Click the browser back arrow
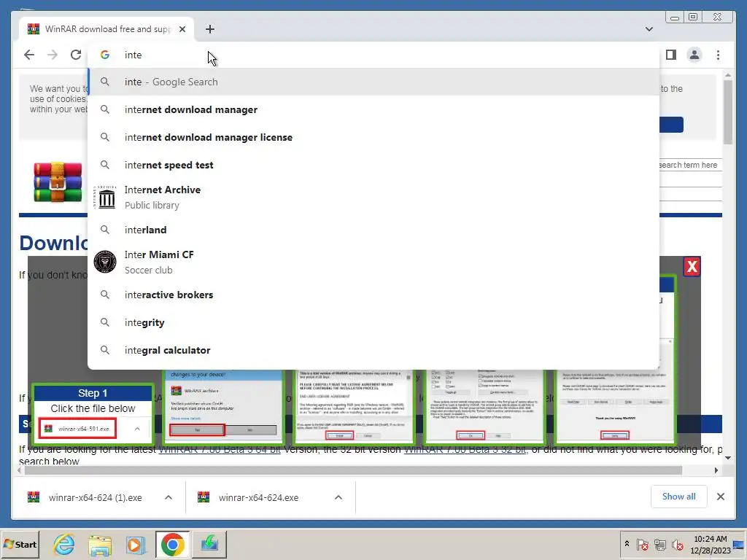 [x=29, y=55]
